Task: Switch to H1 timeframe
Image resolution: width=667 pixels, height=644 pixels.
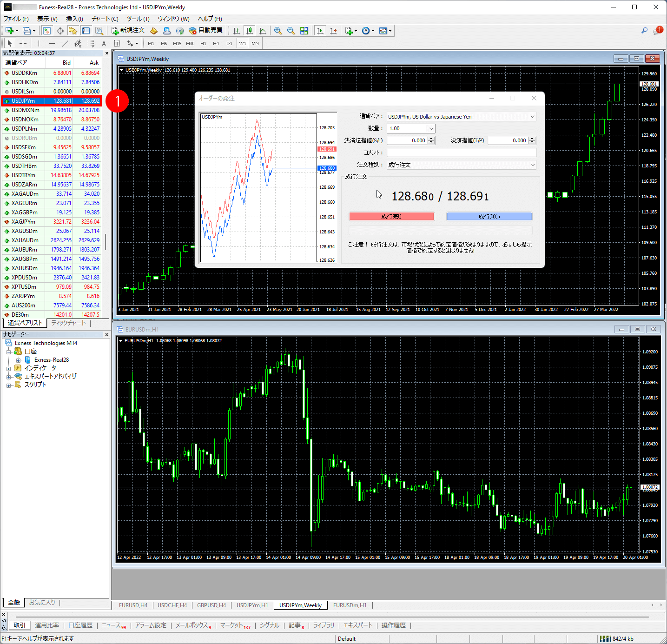Action: click(203, 43)
